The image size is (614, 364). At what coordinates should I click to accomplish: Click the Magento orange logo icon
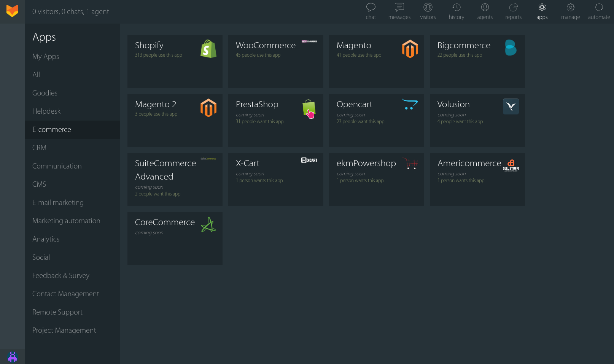(x=410, y=49)
